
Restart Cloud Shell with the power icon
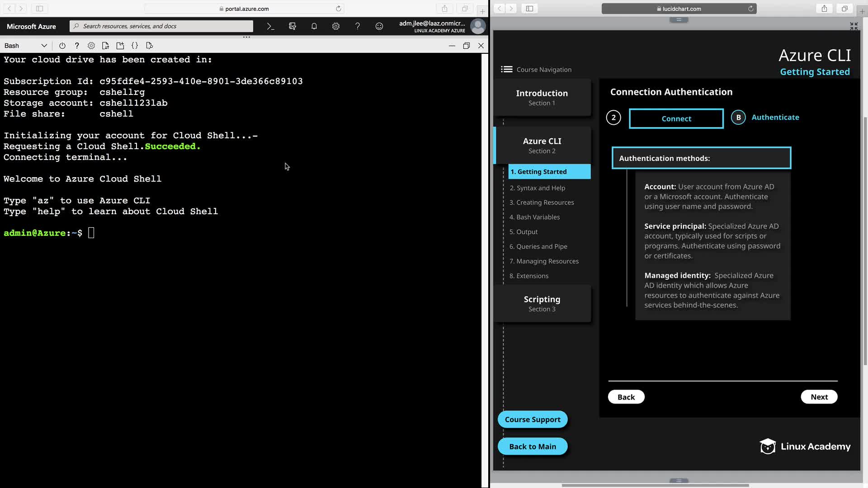tap(62, 46)
